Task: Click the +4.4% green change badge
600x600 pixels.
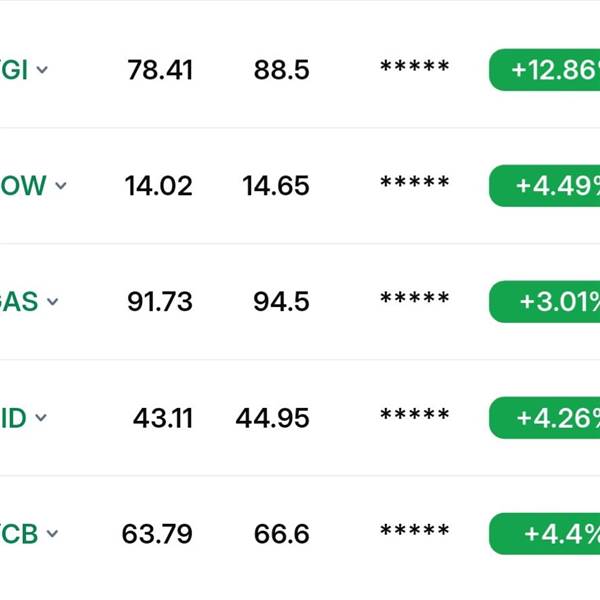Action: coord(545,534)
